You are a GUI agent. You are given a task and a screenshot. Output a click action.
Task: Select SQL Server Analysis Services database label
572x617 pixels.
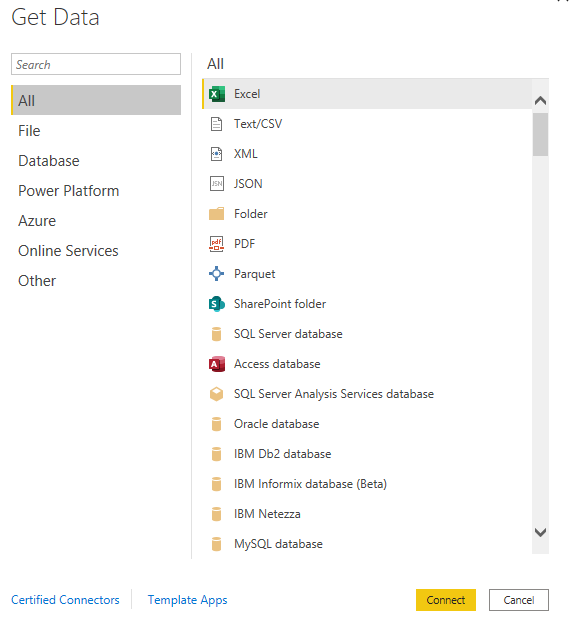pyautogui.click(x=334, y=394)
